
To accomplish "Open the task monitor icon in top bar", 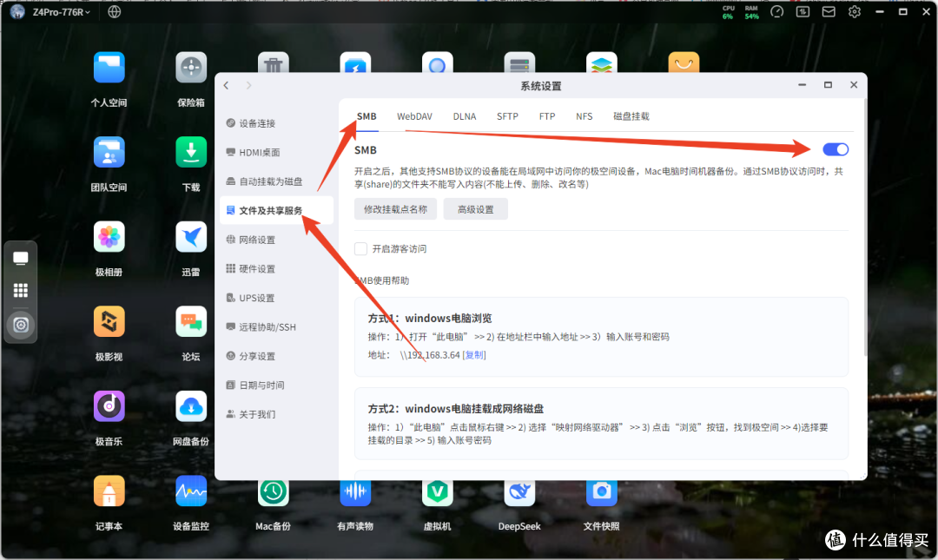I will tap(803, 12).
